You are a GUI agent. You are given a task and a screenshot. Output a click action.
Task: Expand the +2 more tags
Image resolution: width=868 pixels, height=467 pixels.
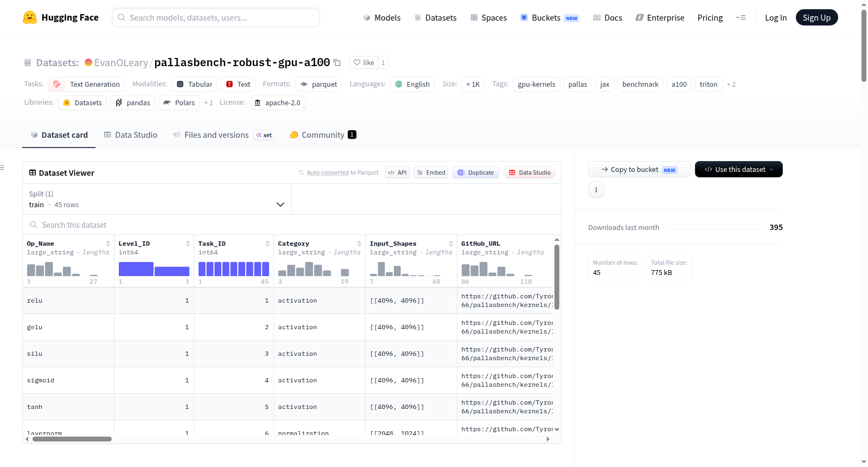[x=731, y=84]
